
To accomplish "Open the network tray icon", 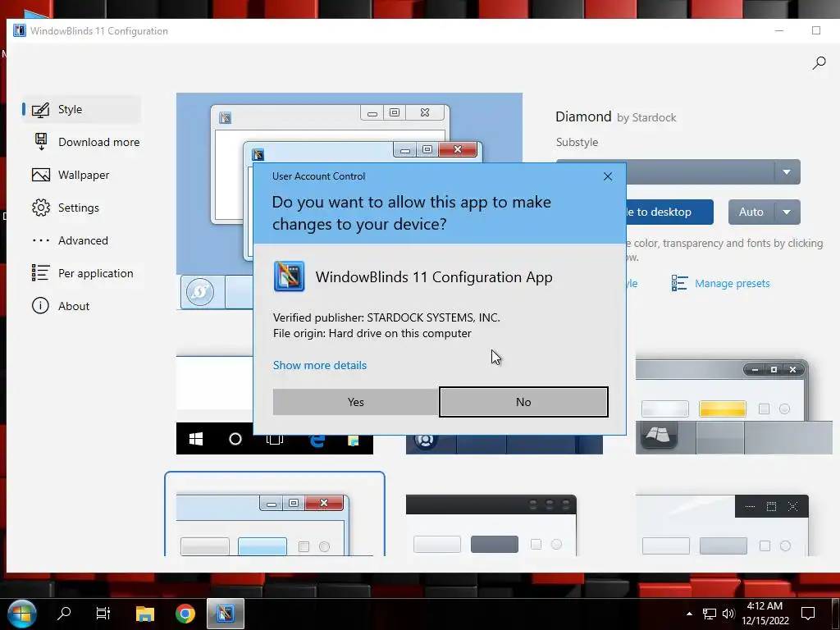I will [710, 614].
